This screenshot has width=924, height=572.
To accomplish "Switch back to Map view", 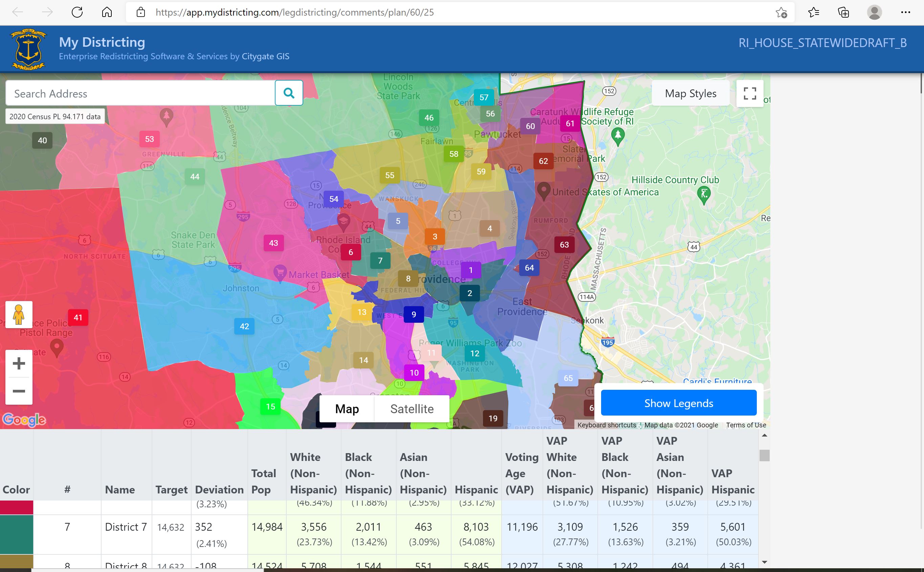I will pos(346,408).
